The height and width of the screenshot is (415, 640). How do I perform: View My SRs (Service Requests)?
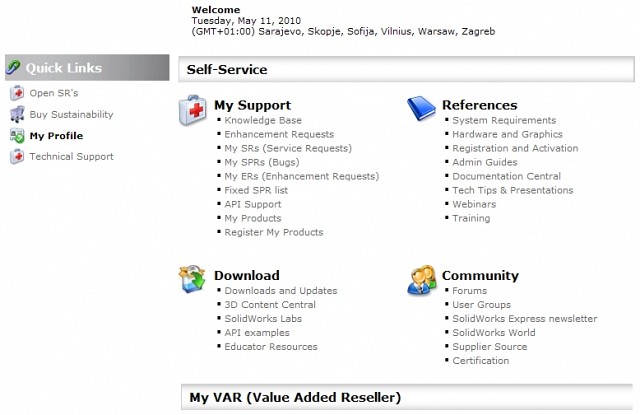[288, 148]
